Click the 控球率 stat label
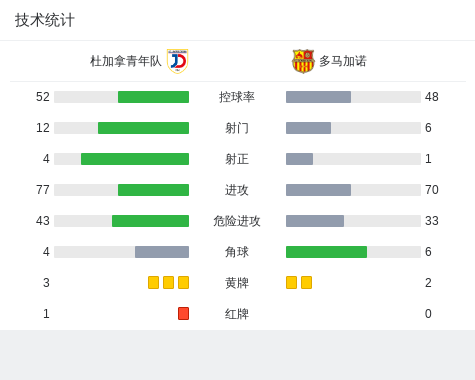This screenshot has width=475, height=380. pos(237,97)
